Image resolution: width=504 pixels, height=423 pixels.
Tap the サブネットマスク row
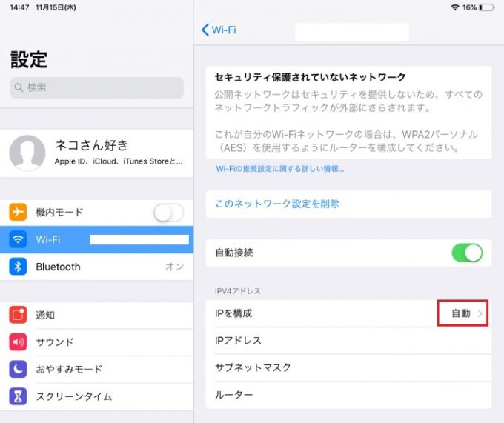[348, 367]
